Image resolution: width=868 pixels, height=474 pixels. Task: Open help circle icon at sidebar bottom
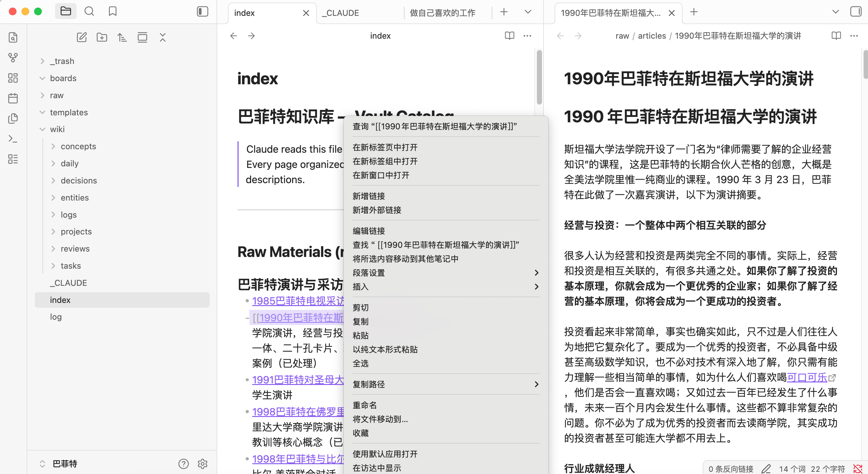(x=183, y=464)
